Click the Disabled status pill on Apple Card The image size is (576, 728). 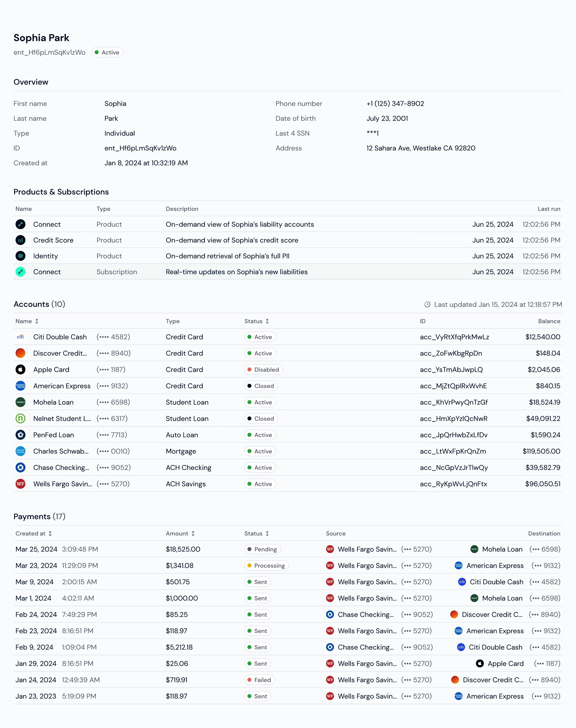pos(263,369)
